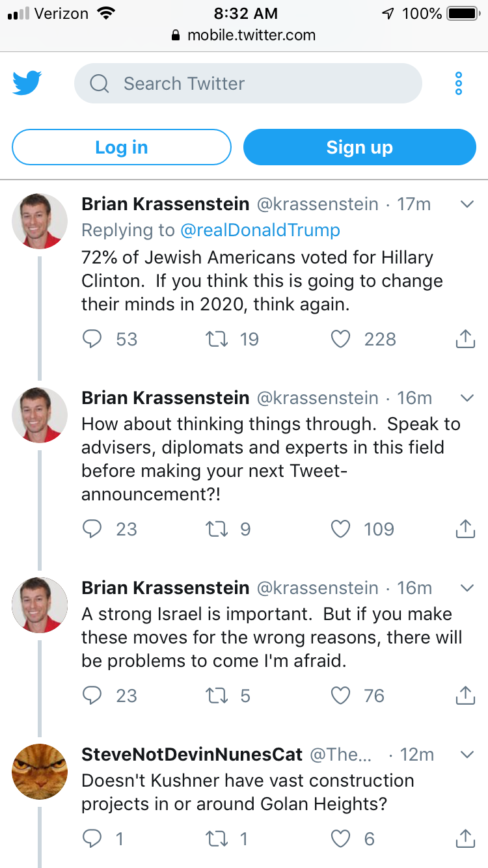Reply to the 'thinking things through' tweet
Image resolution: width=488 pixels, height=868 pixels.
click(x=93, y=529)
